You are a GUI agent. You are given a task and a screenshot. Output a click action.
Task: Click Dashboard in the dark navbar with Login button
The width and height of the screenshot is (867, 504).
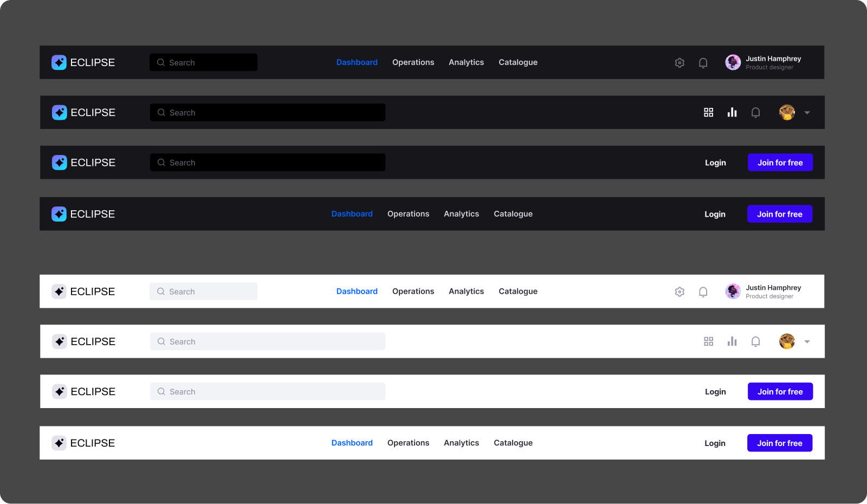point(352,214)
